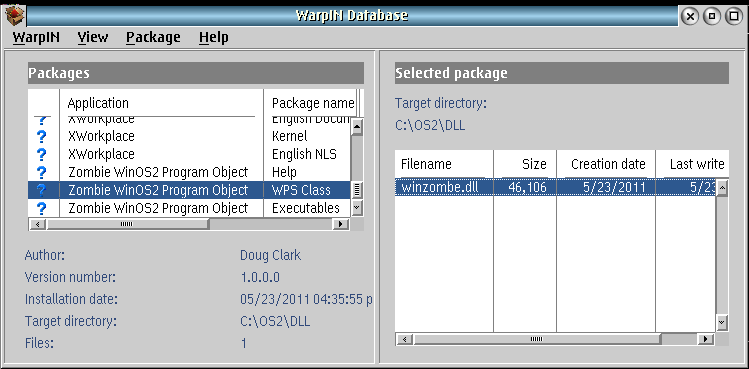
Task: Click file list vertical scrollbar up arrow
Action: pos(722,187)
